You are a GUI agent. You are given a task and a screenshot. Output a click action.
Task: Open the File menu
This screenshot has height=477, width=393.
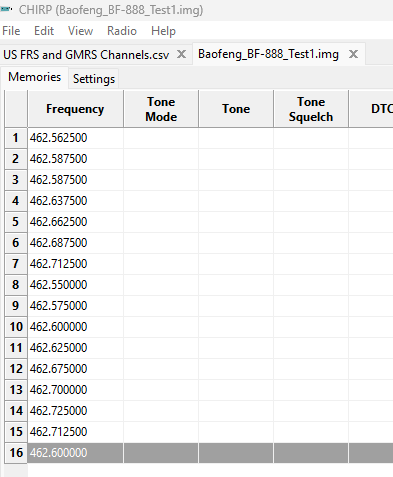point(11,31)
